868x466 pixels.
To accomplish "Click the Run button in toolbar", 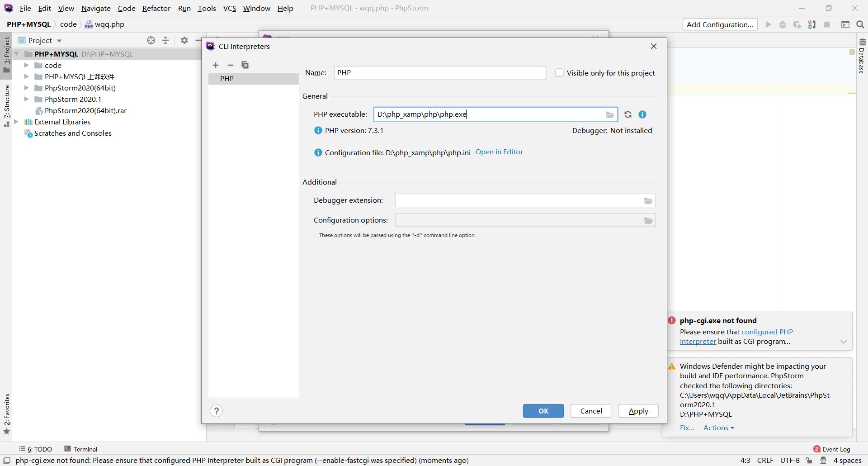I will pyautogui.click(x=768, y=24).
